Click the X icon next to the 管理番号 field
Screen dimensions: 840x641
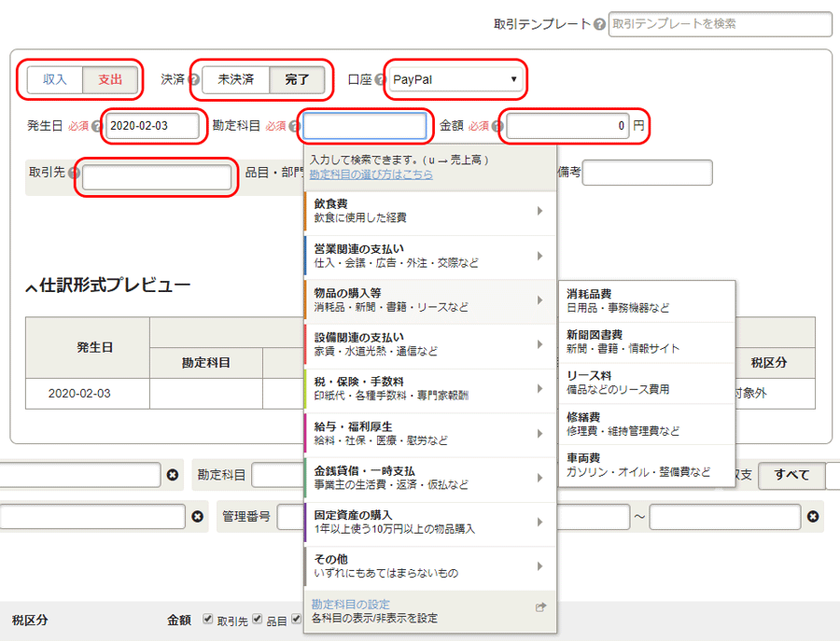tap(198, 514)
